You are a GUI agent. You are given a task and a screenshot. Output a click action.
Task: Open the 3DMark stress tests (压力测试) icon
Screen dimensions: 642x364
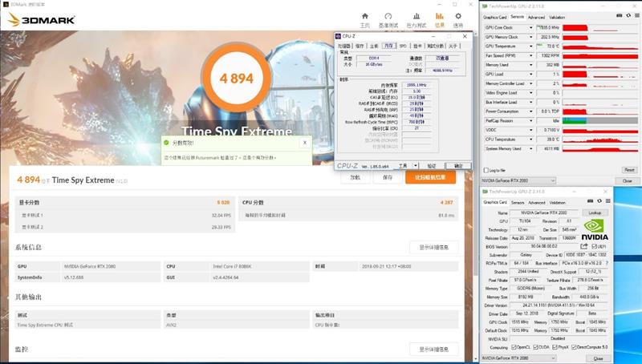(416, 16)
